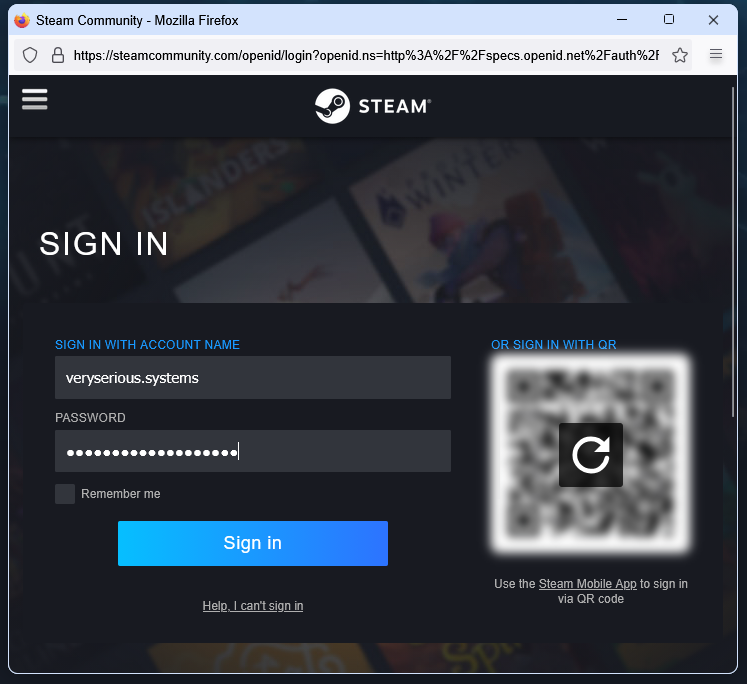Click the Firefox logo in title bar
The image size is (747, 684).
[22, 20]
